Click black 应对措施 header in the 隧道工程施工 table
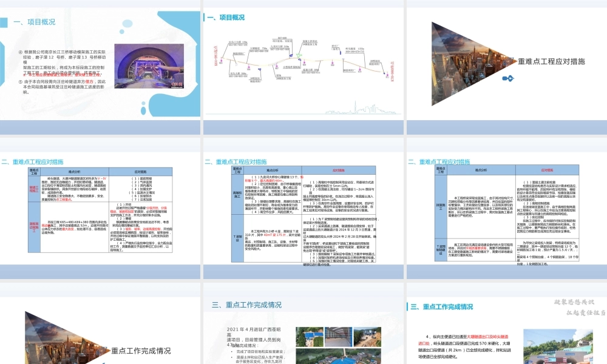607x364 pixels. (x=141, y=172)
